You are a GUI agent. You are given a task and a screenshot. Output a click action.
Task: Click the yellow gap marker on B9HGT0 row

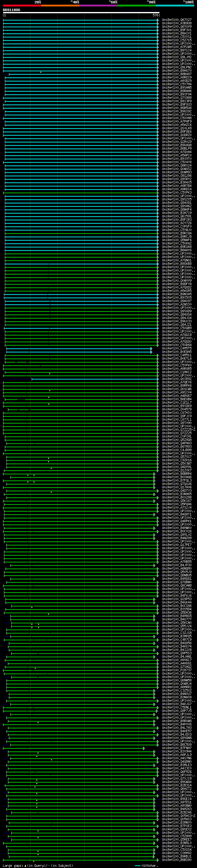[x=41, y=72]
